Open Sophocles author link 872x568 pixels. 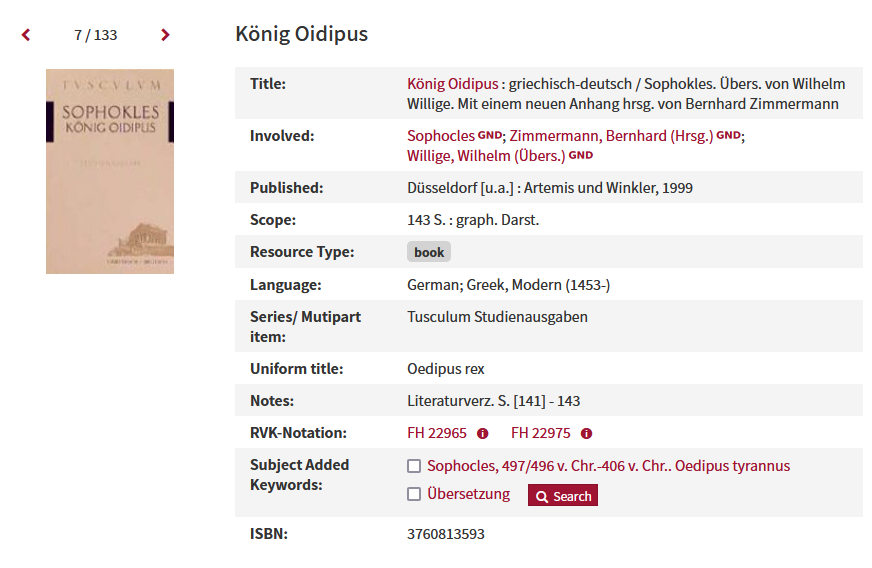click(441, 136)
